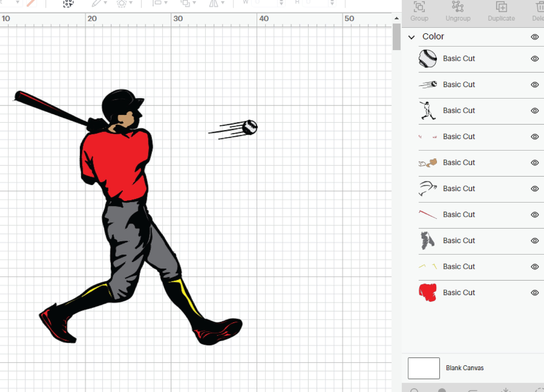Click the 'Blank Canvas' label
544x392 pixels.
coord(465,368)
